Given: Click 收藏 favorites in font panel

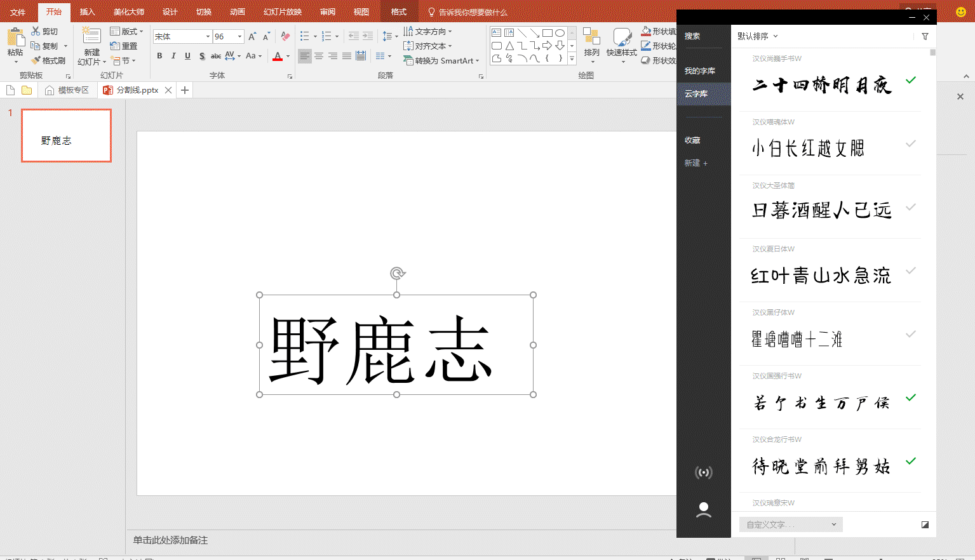Looking at the screenshot, I should pos(692,140).
